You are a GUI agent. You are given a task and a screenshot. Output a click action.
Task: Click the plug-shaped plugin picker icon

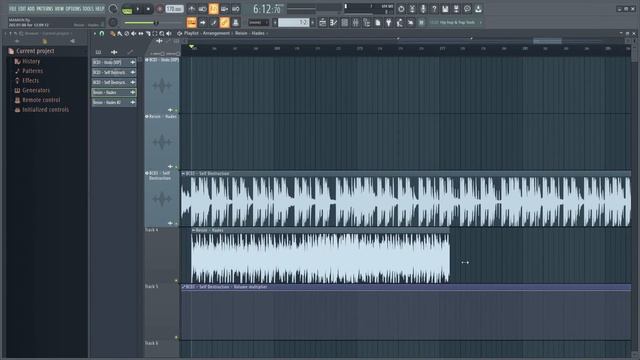(x=389, y=22)
